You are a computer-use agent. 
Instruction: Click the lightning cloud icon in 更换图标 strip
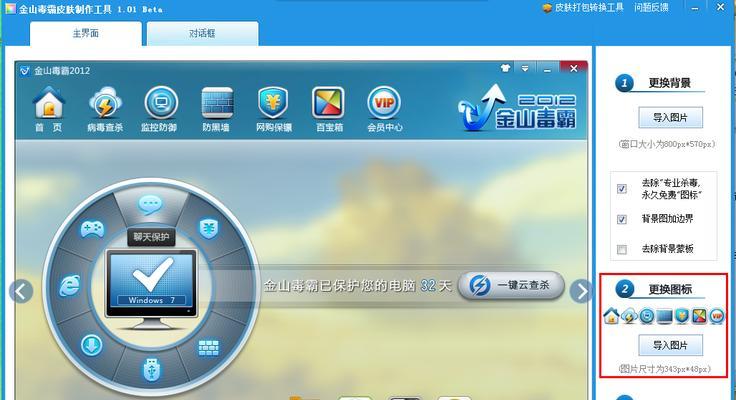(629, 316)
